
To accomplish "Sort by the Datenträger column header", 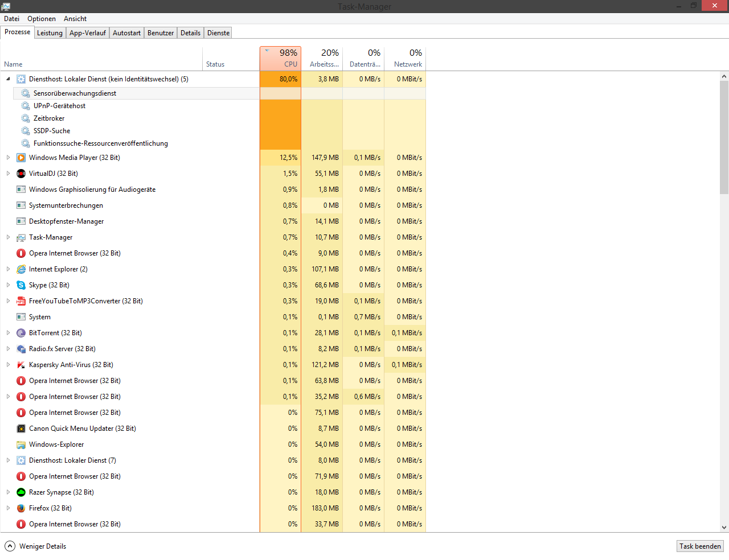I will tap(363, 59).
